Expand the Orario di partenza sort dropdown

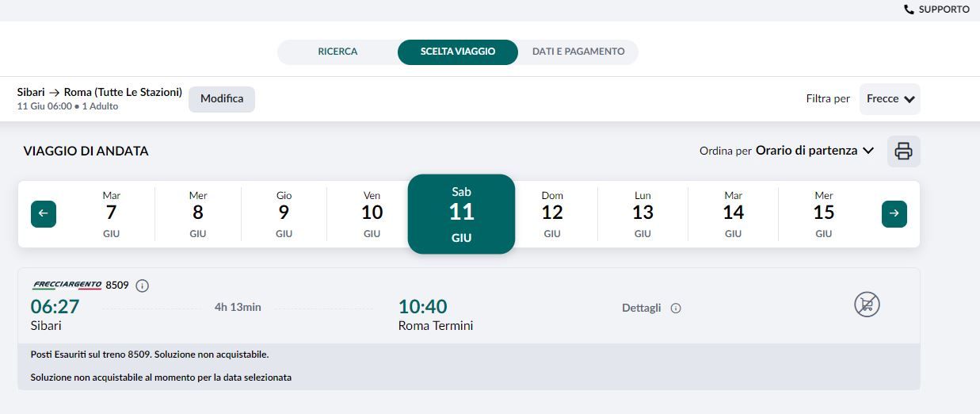tap(814, 151)
